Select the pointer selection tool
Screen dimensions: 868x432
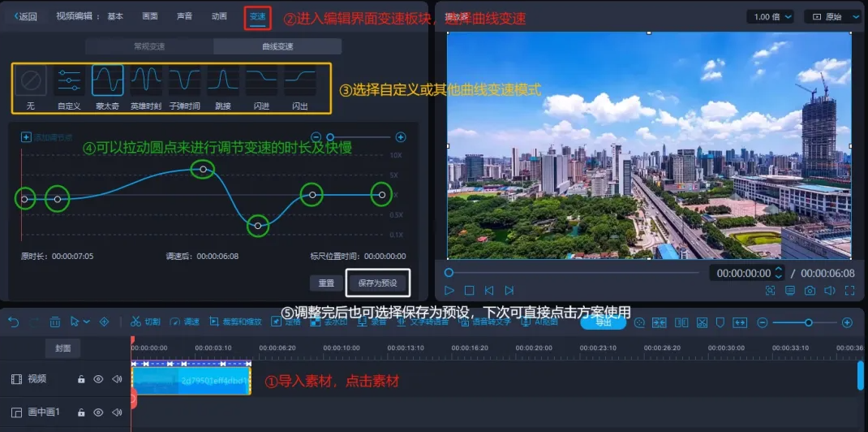75,322
